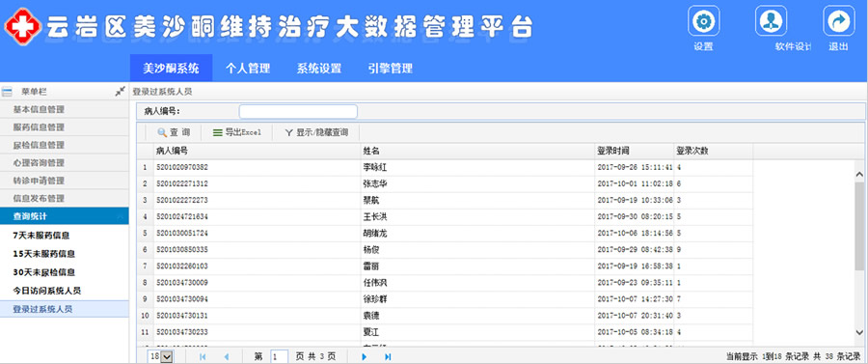868x364 pixels.
Task: Select patient number 5201020970382
Action: coord(182,167)
